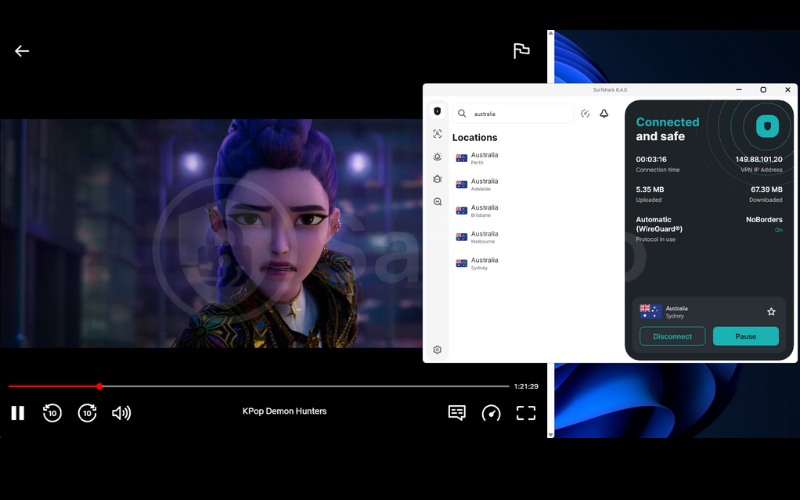Viewport: 800px width, 500px height.
Task: Click the NoBorders On status
Action: (764, 224)
